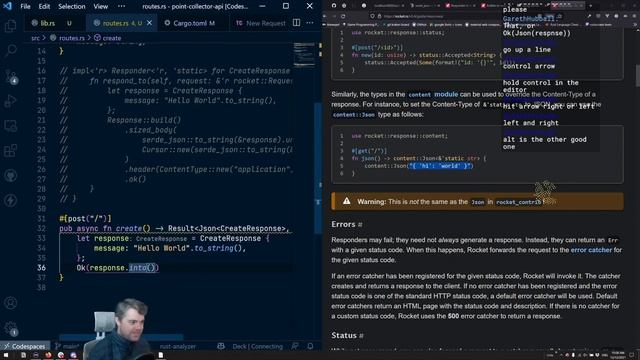Open the Accounts icon in the activity bar

(11, 303)
